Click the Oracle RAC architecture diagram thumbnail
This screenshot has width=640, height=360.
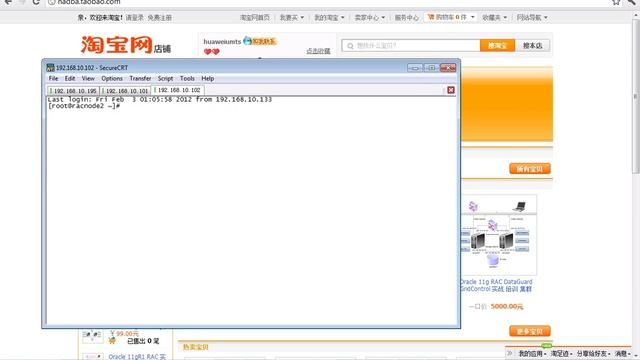tap(498, 235)
